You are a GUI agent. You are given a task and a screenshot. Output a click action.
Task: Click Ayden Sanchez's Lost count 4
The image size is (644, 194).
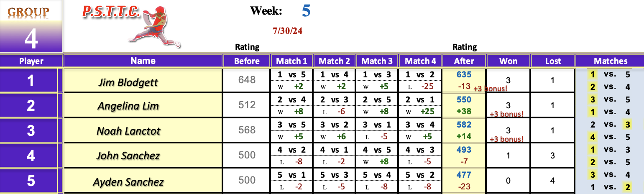[552, 181]
